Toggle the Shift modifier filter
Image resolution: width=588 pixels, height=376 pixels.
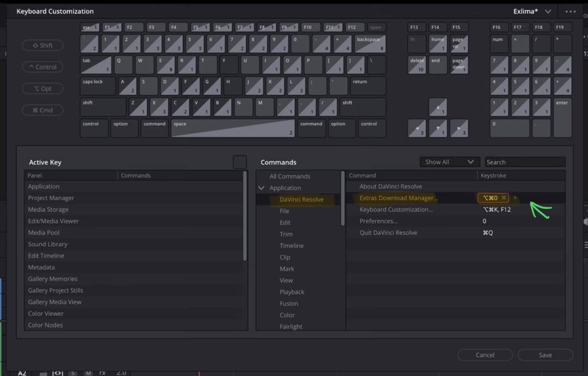pyautogui.click(x=43, y=45)
